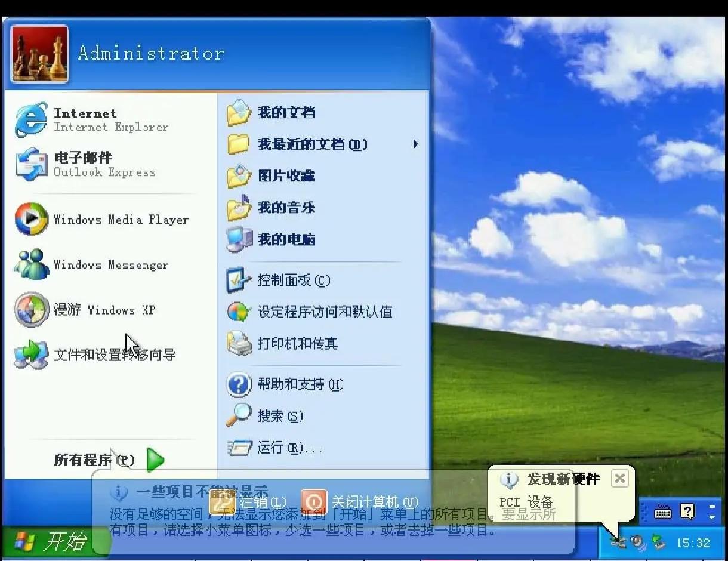
Task: Open 控制面板 menu entry
Action: click(323, 280)
